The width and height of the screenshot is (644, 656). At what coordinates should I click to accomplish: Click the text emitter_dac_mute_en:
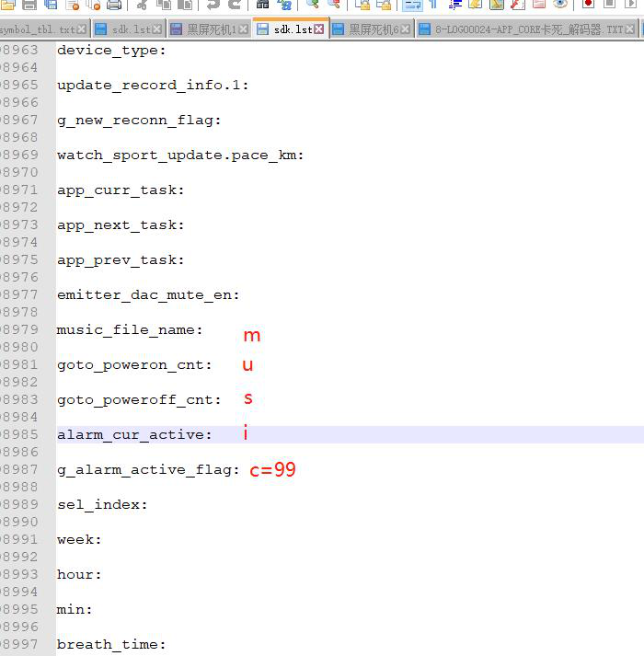(x=148, y=295)
